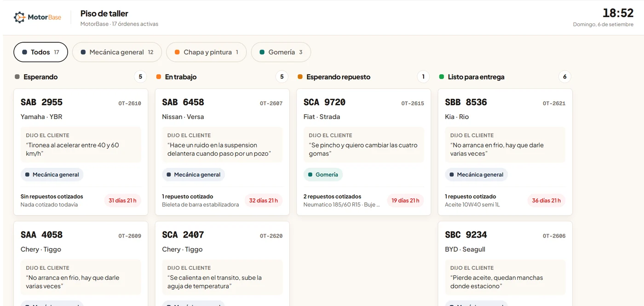Click order number OT-2609
Viewport: 644px width, 306px height.
pyautogui.click(x=130, y=236)
